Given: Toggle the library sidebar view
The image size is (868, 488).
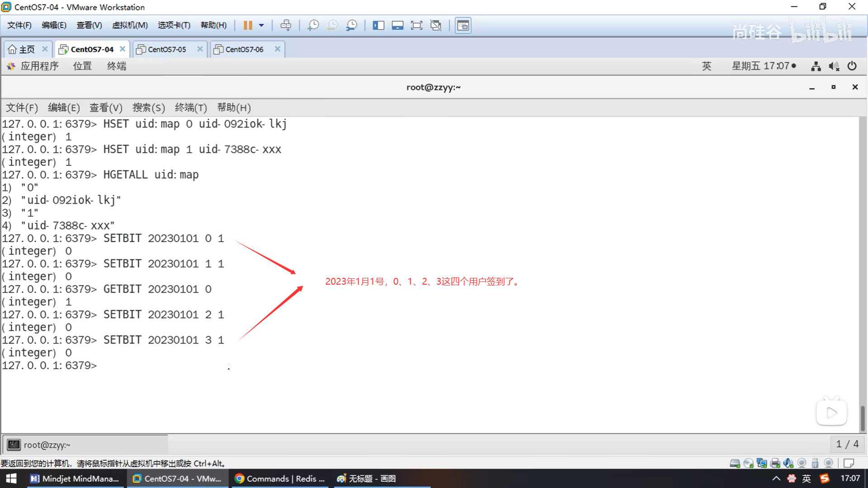Looking at the screenshot, I should (x=378, y=25).
